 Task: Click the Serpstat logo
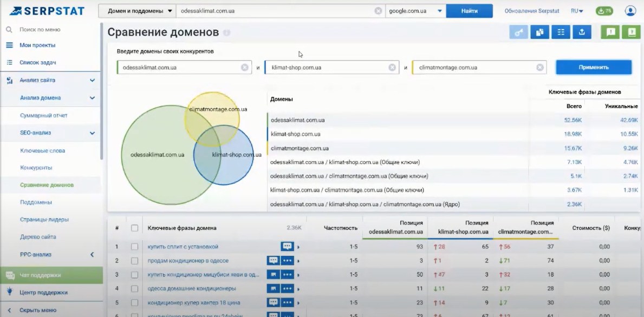coord(47,11)
